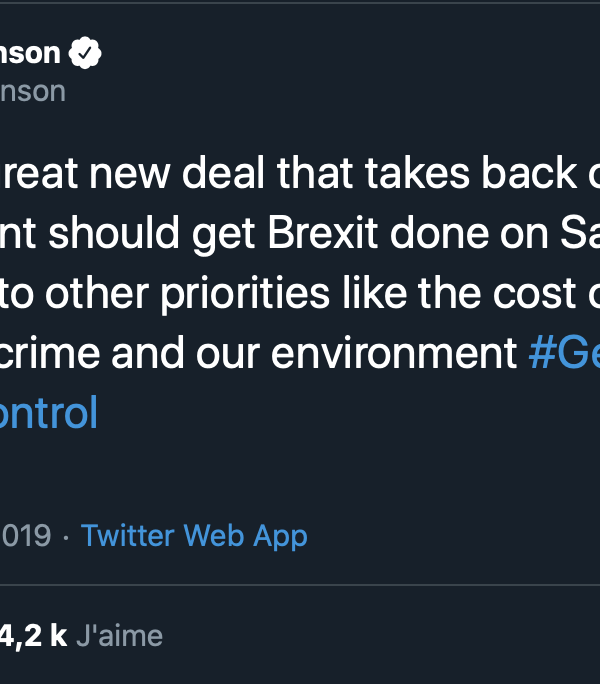Click the tweet date ending in "019"
This screenshot has height=684, width=600.
25,536
